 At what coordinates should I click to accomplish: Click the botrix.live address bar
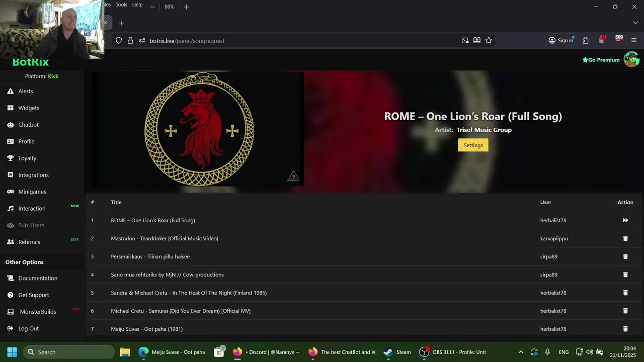click(x=302, y=41)
